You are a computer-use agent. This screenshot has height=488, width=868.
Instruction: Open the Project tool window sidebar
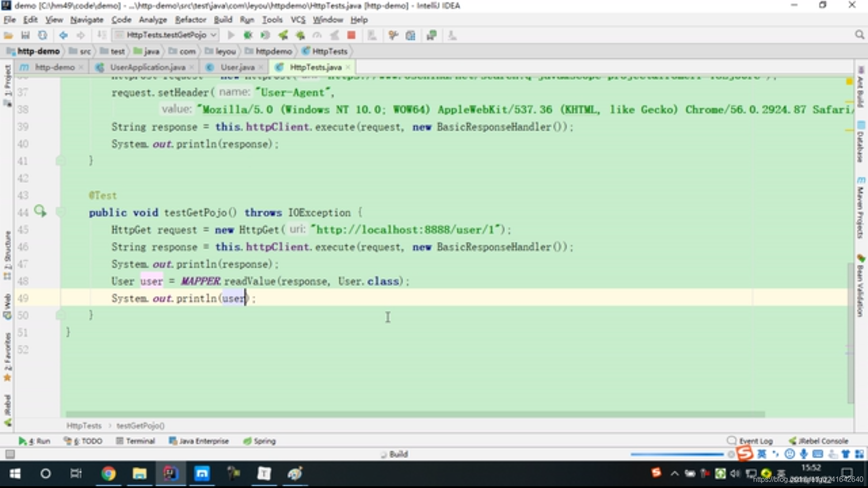click(7, 86)
